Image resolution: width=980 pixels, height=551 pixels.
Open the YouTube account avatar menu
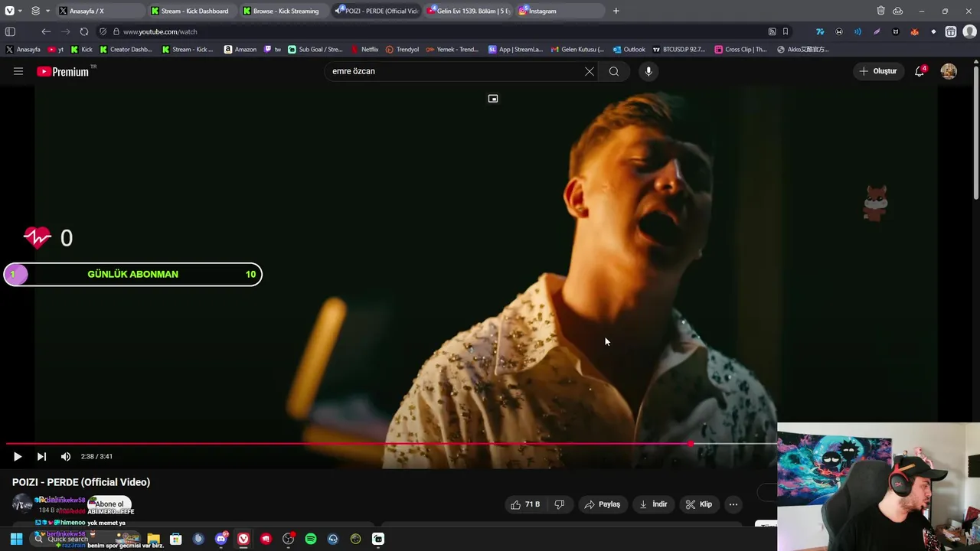pos(949,71)
